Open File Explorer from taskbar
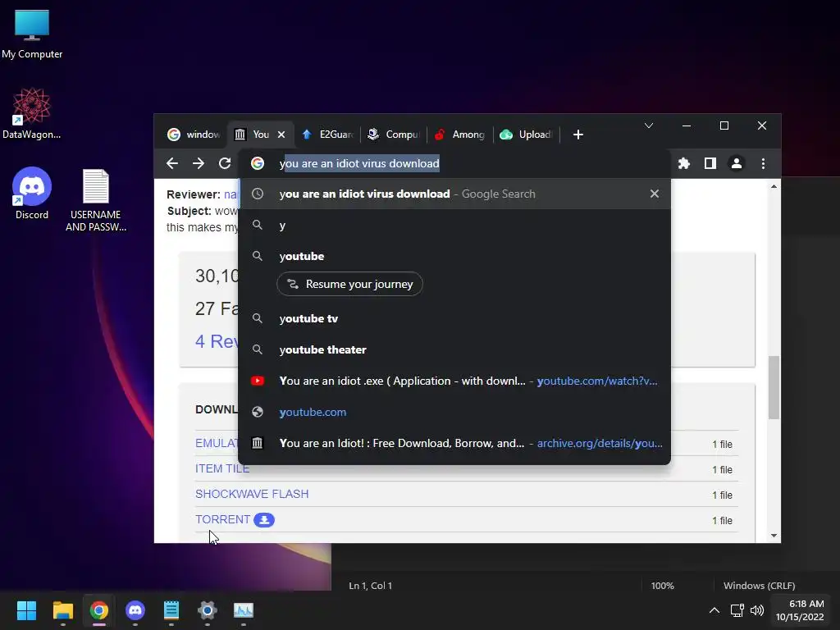The image size is (840, 630). (x=62, y=610)
